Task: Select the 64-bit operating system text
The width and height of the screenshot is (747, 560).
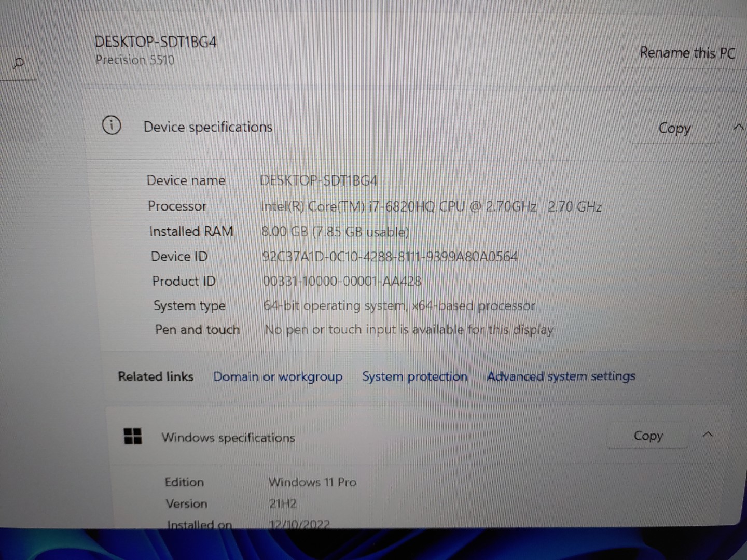Action: [x=399, y=306]
